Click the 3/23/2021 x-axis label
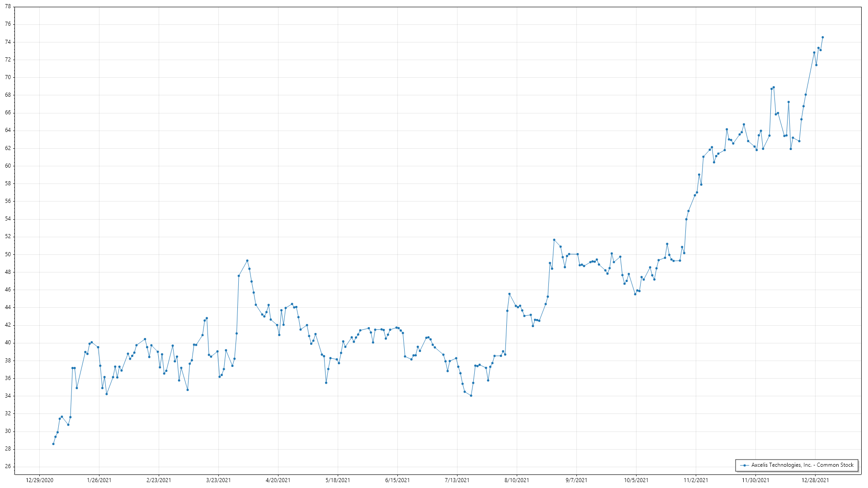Image resolution: width=868 pixels, height=488 pixels. 218,480
